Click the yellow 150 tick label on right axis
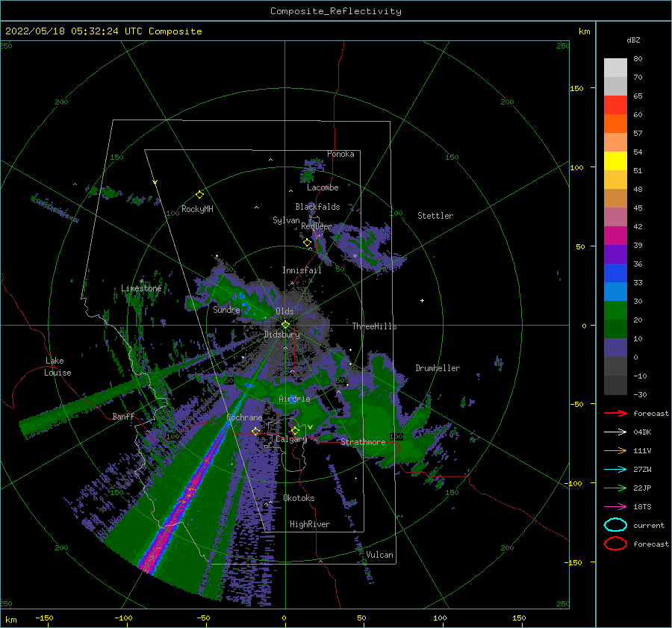This screenshot has height=628, width=672. click(x=576, y=88)
